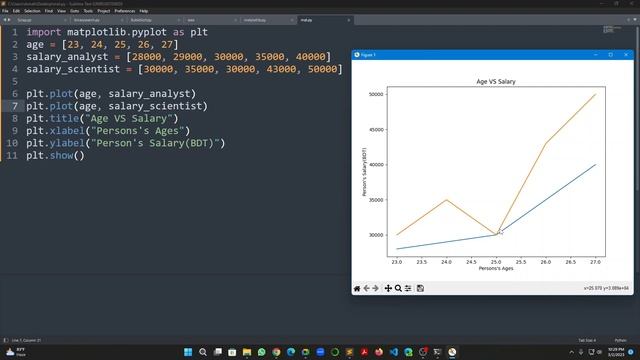Change the Python syntax in status bar
The height and width of the screenshot is (360, 640).
pyautogui.click(x=620, y=340)
